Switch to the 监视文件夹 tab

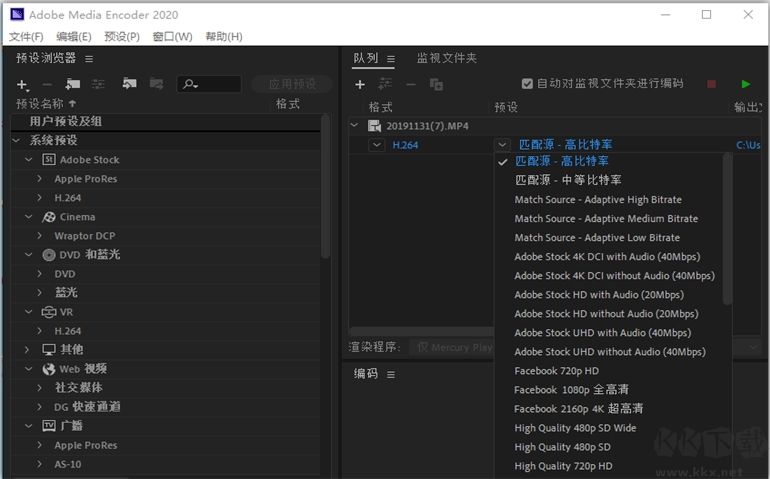click(x=447, y=59)
